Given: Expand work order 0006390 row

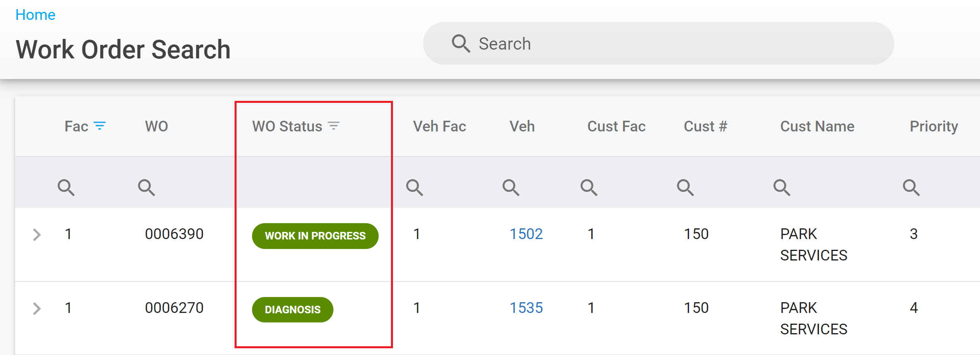Looking at the screenshot, I should [37, 235].
